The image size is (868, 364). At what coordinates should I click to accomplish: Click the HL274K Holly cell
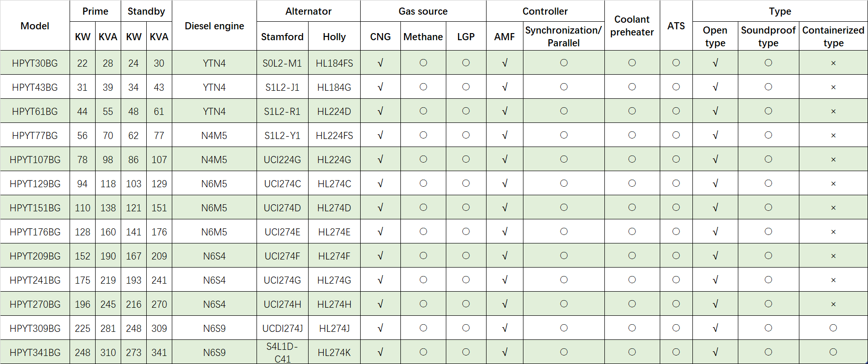tap(334, 353)
